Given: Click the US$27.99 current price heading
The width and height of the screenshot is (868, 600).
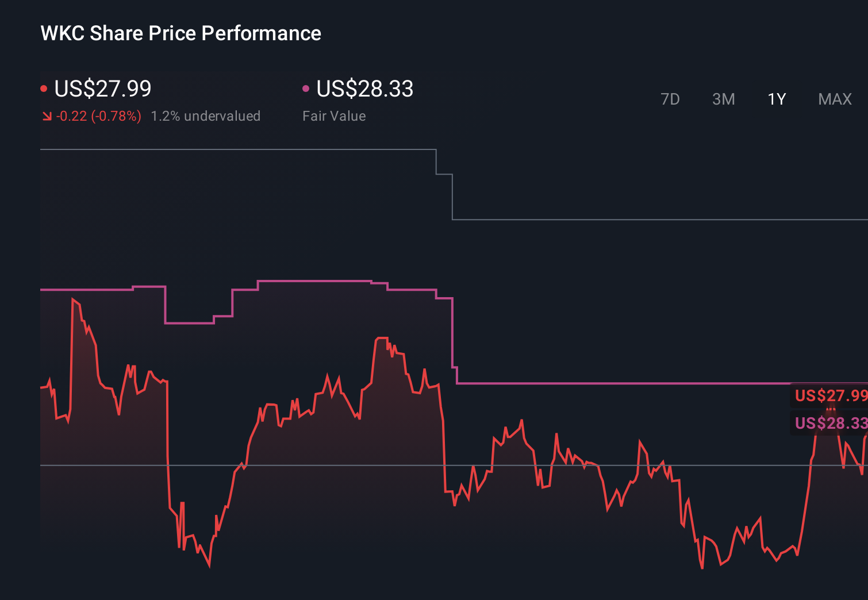Looking at the screenshot, I should pyautogui.click(x=103, y=89).
